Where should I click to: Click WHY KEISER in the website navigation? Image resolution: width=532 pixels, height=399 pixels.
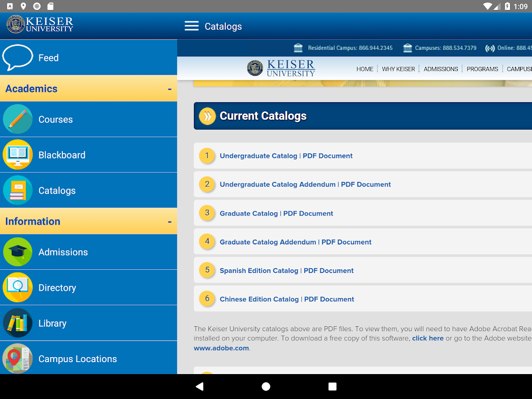pyautogui.click(x=398, y=69)
